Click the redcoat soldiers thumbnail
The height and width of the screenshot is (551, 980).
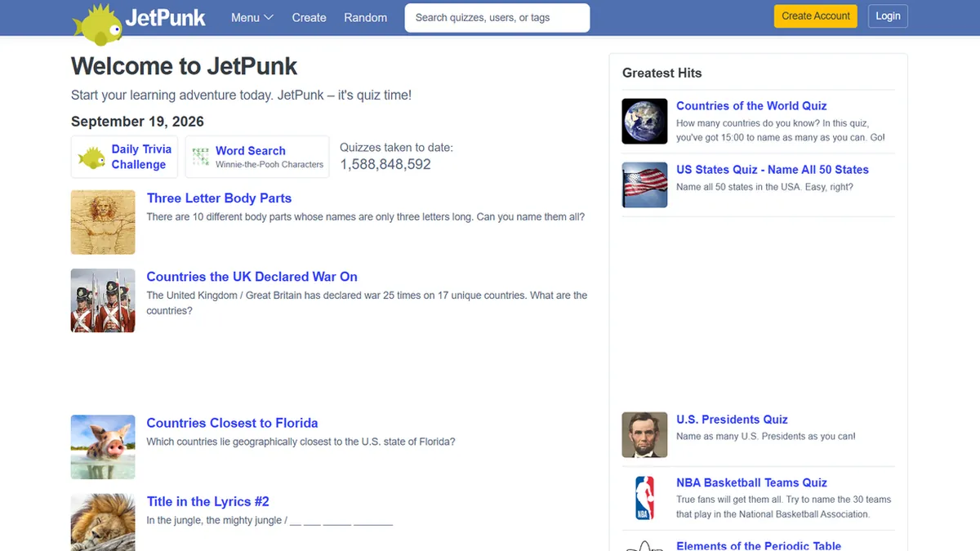(x=103, y=300)
